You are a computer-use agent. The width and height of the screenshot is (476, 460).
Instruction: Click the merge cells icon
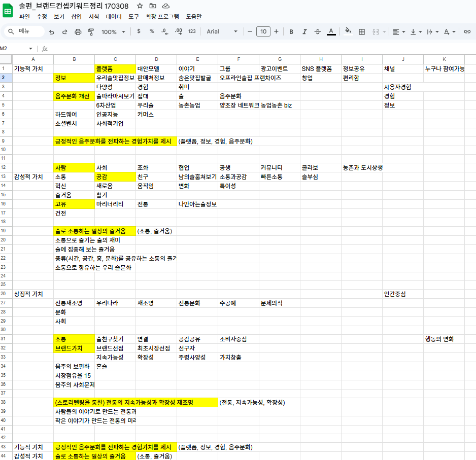click(x=376, y=31)
